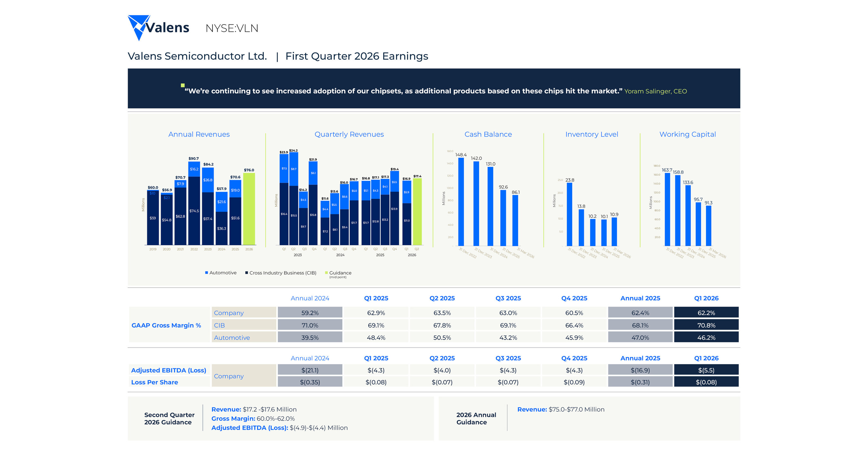This screenshot has width=868, height=455.
Task: Select the Annual Revenues chart title
Action: coord(199,134)
